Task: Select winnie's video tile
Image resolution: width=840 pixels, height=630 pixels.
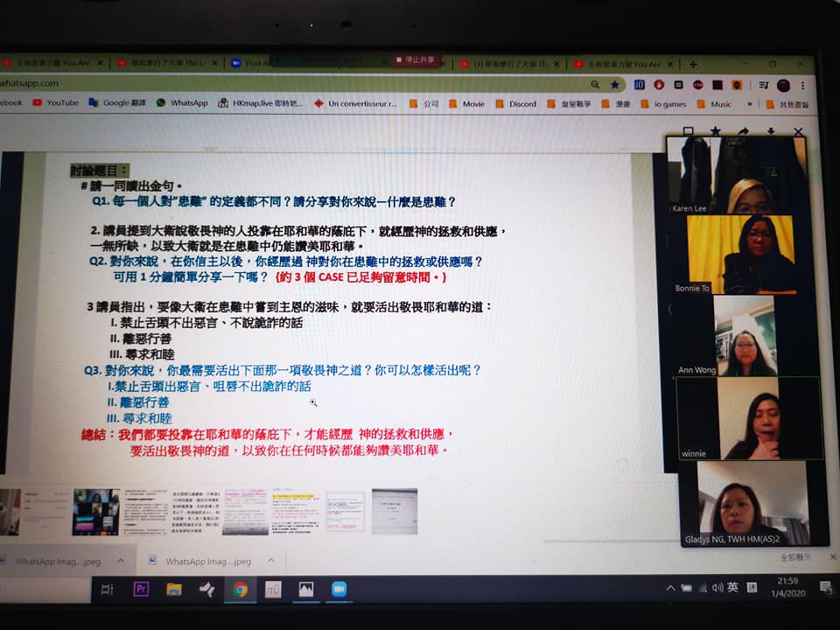Action: 750,418
